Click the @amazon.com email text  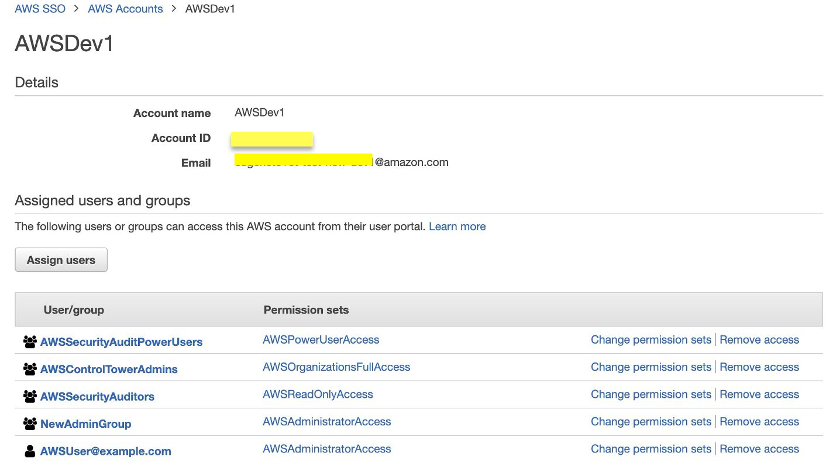tap(411, 163)
